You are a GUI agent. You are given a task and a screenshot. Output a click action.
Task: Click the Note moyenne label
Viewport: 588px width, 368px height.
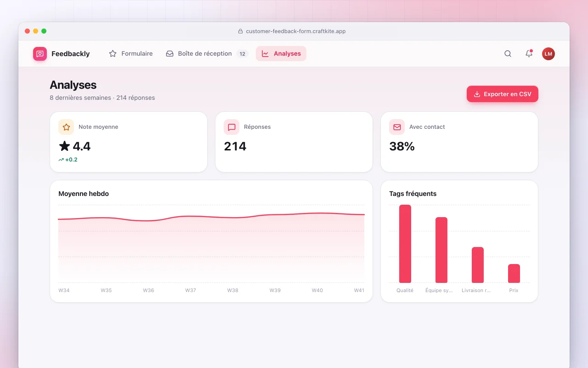click(x=98, y=127)
